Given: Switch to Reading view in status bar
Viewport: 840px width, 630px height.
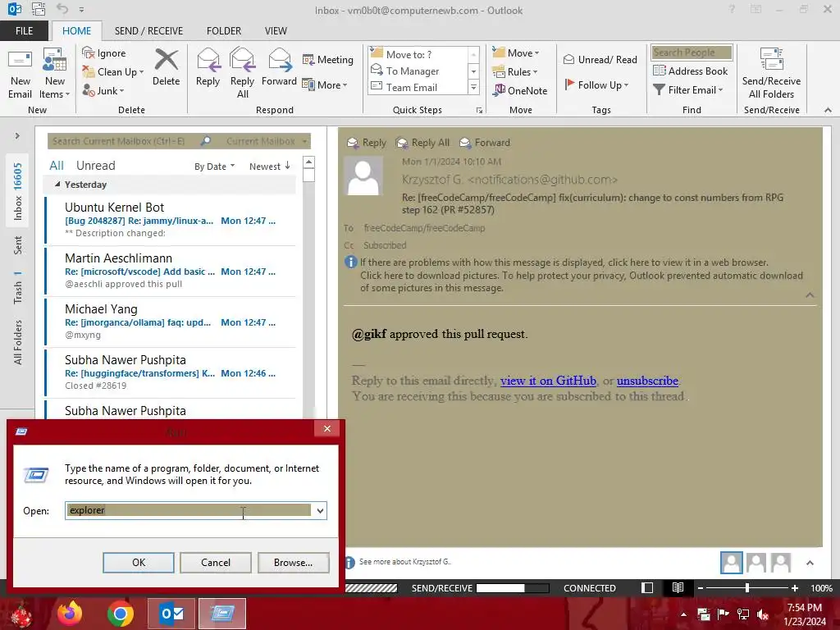Looking at the screenshot, I should [x=678, y=587].
